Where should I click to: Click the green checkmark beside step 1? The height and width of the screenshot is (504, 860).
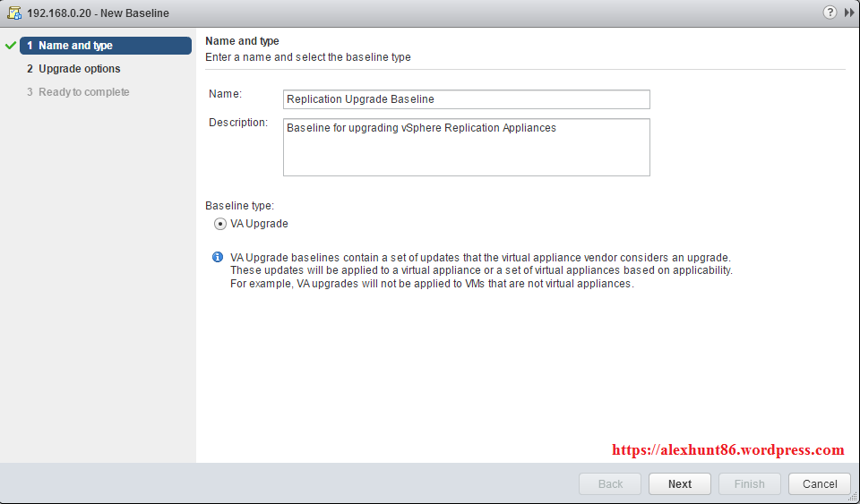click(x=11, y=46)
